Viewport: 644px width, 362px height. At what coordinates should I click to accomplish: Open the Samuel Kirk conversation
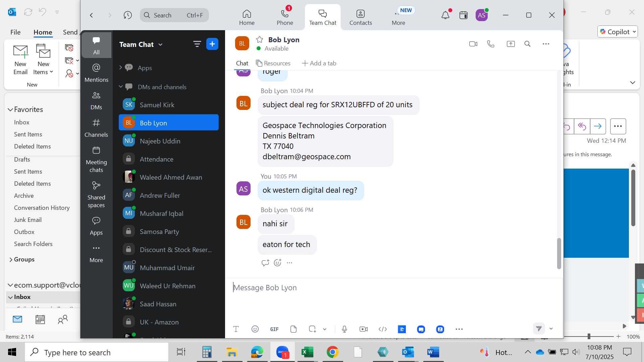pos(169,105)
